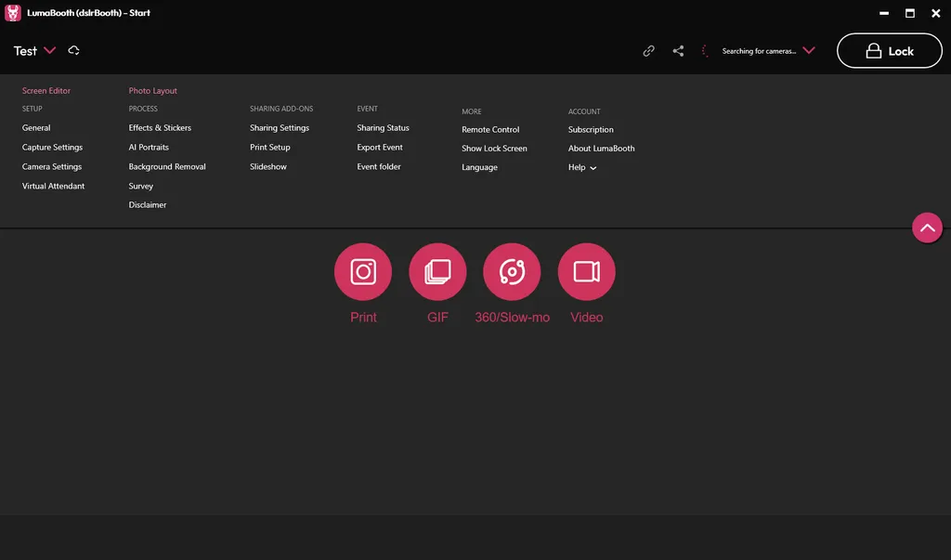Viewport: 951px width, 560px height.
Task: Open Camera Settings
Action: click(52, 167)
